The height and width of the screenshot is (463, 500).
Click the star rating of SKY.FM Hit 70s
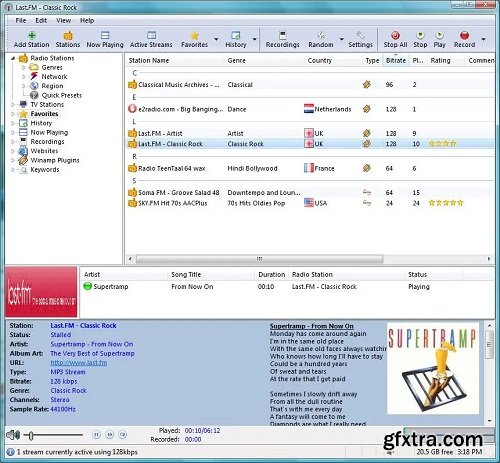coord(446,203)
